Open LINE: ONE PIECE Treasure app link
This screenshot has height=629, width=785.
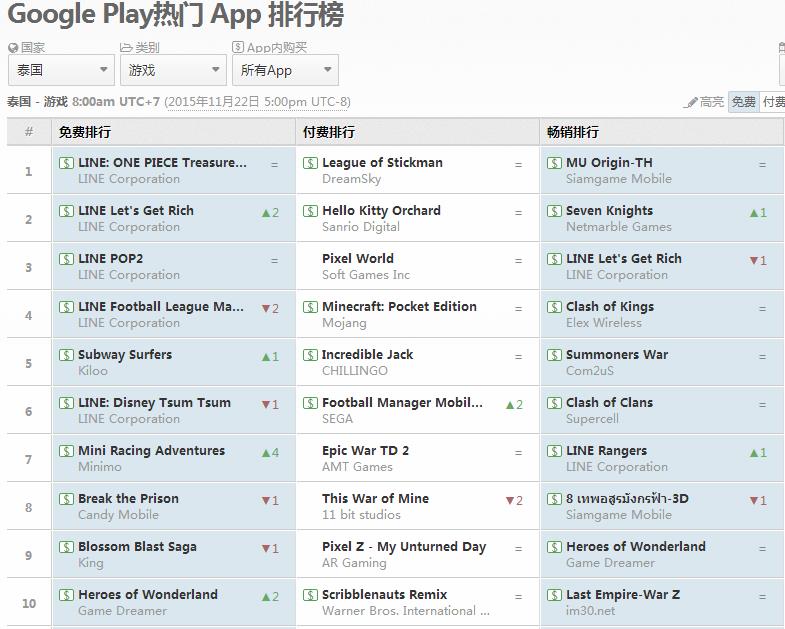pyautogui.click(x=162, y=163)
